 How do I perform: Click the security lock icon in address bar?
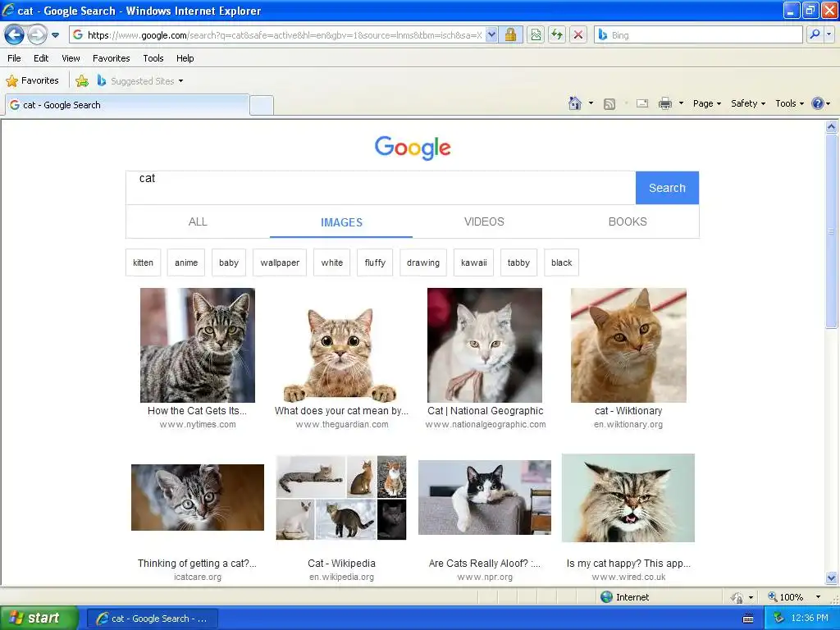coord(510,34)
